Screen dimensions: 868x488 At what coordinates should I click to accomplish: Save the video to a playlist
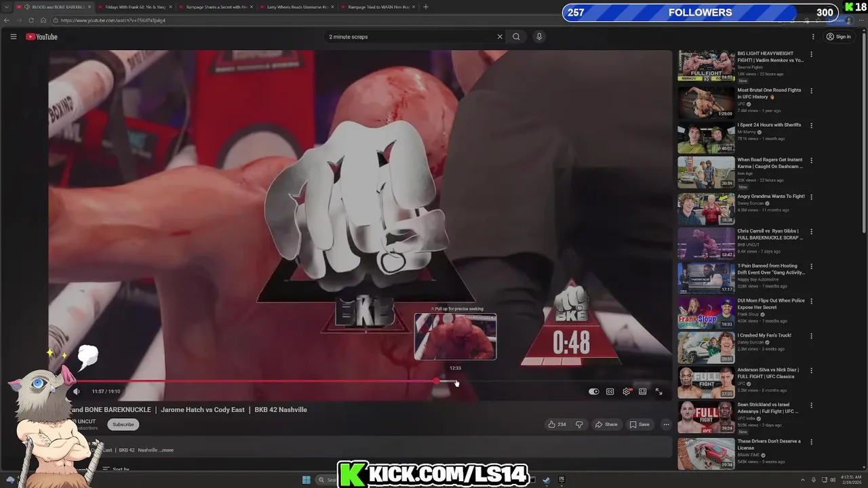pyautogui.click(x=639, y=424)
